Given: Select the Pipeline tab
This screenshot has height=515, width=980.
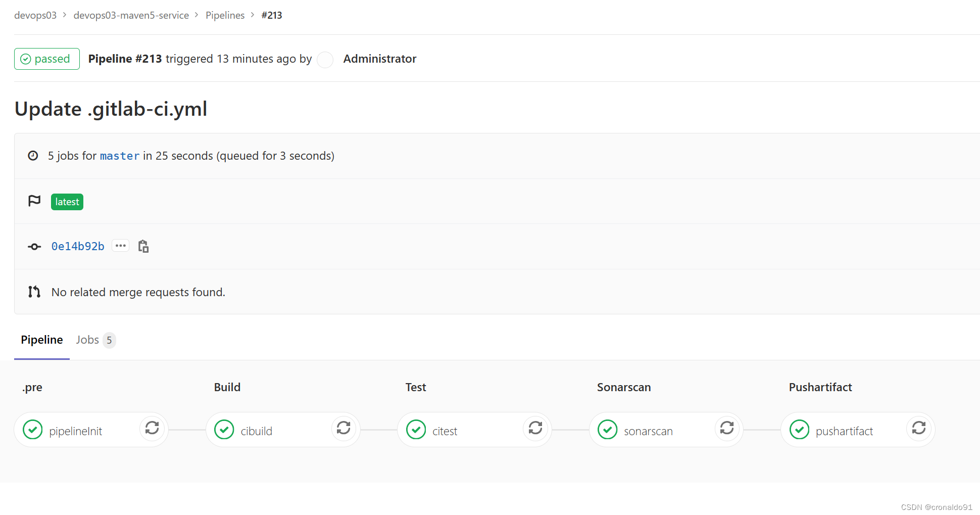Looking at the screenshot, I should (41, 340).
